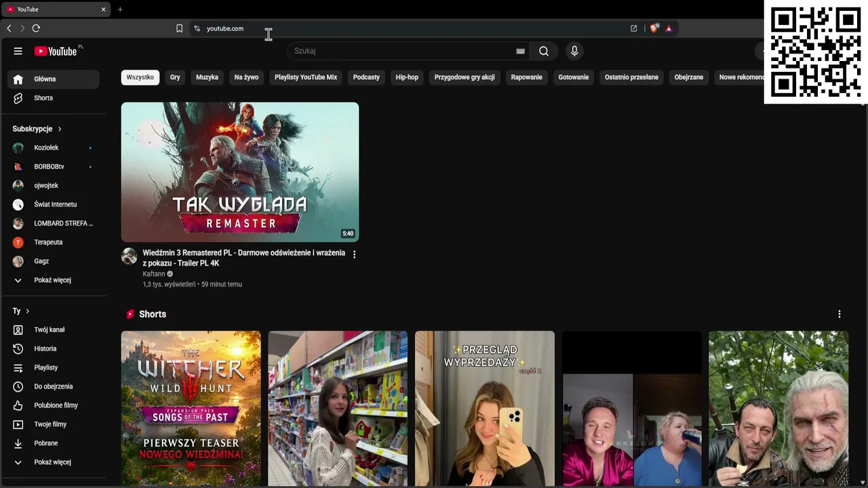Open Koziołek subscription channel

[54, 148]
